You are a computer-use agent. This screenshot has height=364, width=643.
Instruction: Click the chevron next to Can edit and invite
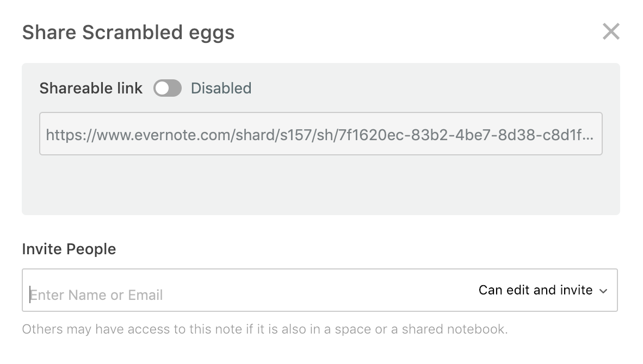coord(603,291)
